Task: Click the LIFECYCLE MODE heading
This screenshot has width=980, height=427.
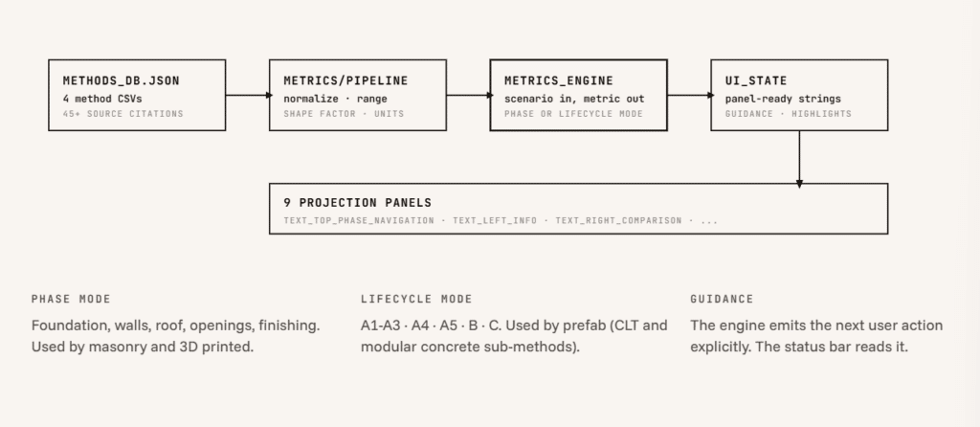Action: [x=416, y=299]
